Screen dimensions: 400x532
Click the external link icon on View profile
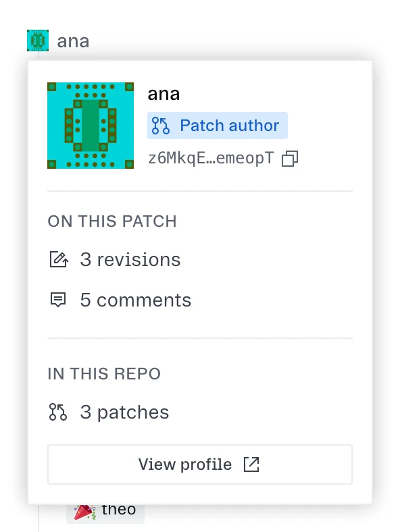tap(251, 464)
